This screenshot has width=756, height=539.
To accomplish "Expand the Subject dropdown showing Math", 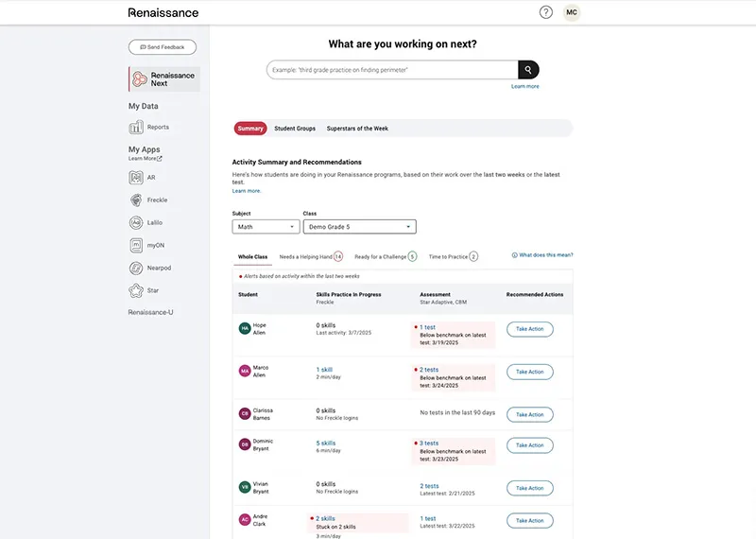I will click(266, 227).
